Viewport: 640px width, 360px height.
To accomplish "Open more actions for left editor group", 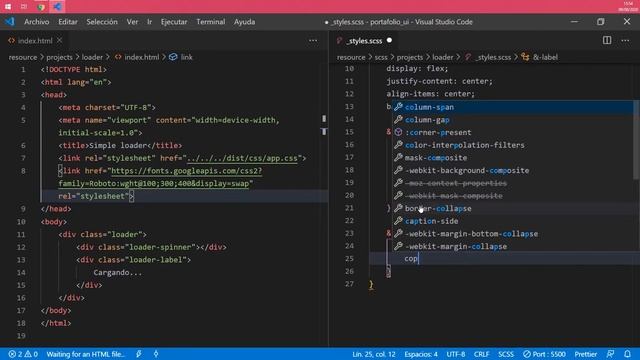I will click(313, 40).
